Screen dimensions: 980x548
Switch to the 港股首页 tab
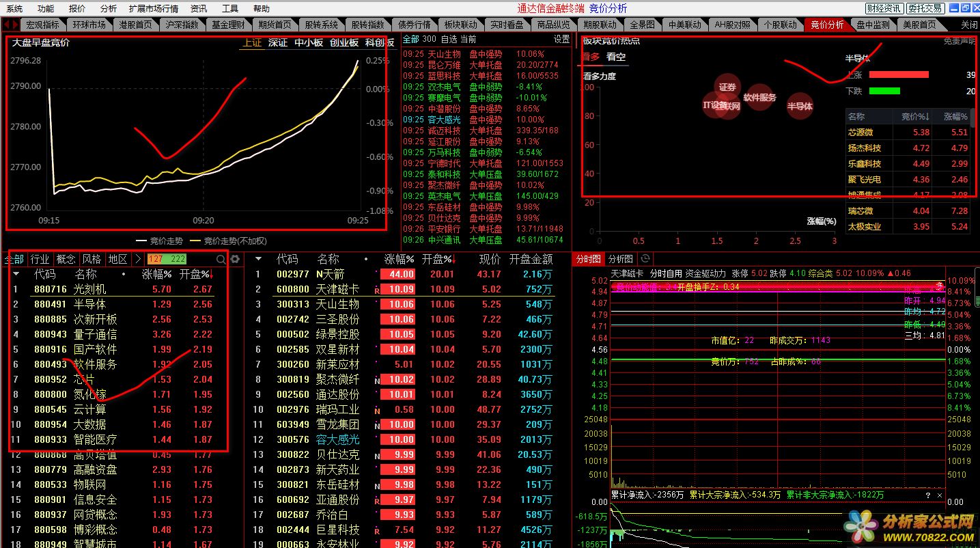click(x=136, y=25)
